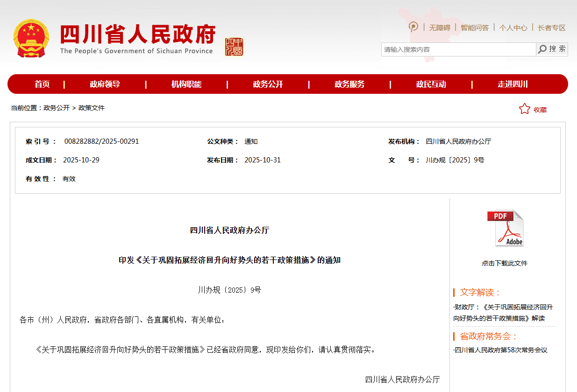Open 政务服务 navigation menu item
This screenshot has width=577, height=392.
click(x=349, y=84)
